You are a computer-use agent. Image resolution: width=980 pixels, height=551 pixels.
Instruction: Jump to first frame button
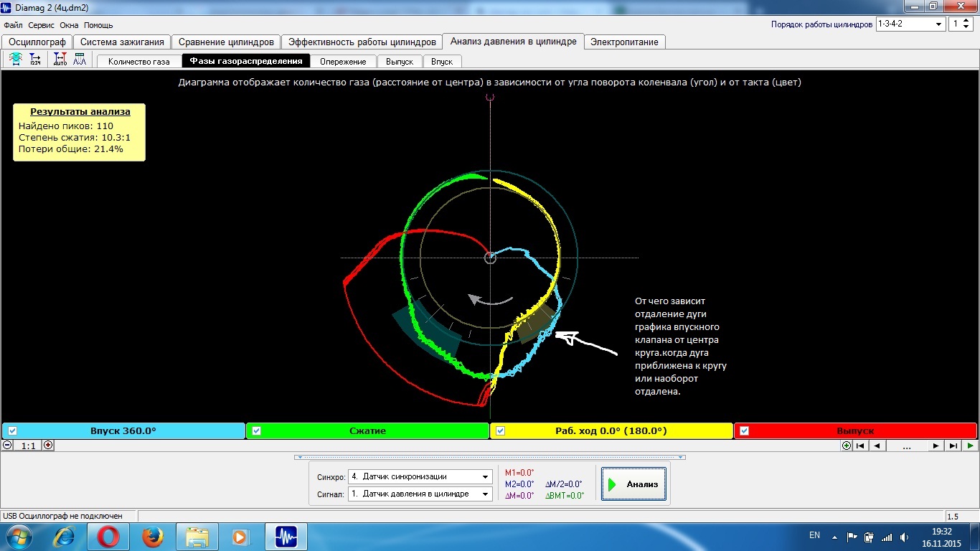click(860, 446)
